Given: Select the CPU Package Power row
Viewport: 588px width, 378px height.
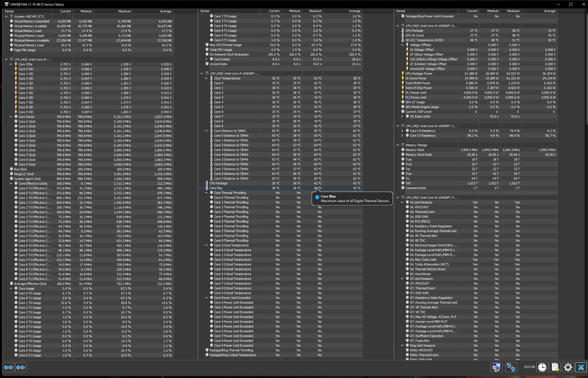Looking at the screenshot, I should (419, 74).
